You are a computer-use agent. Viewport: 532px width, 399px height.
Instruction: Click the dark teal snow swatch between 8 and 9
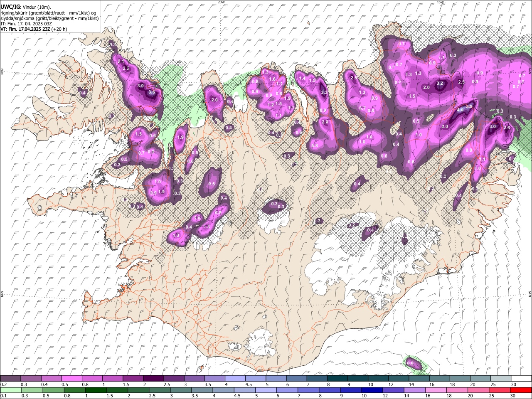[337, 378]
